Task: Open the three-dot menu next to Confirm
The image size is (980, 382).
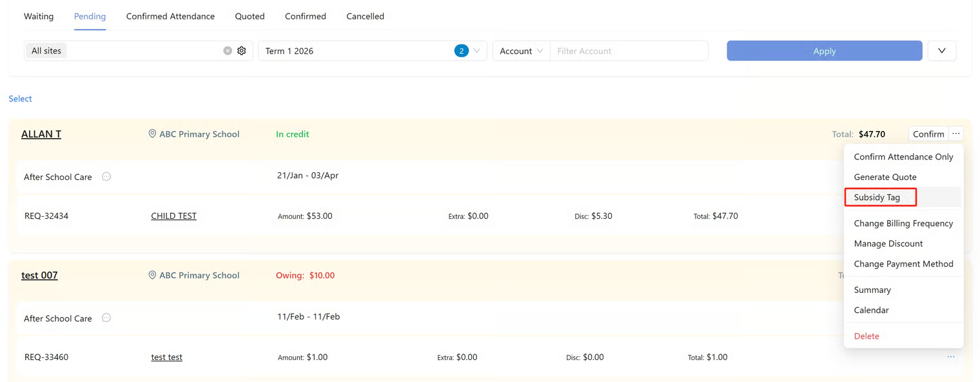Action: [x=956, y=134]
